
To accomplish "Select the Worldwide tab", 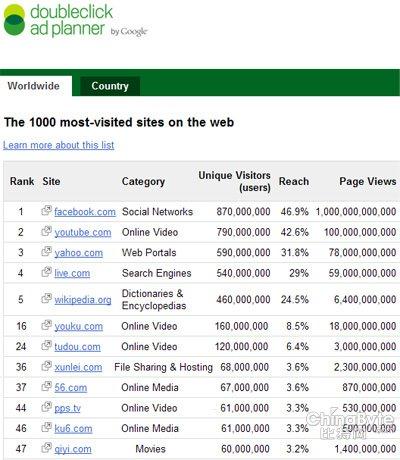I will pyautogui.click(x=34, y=86).
